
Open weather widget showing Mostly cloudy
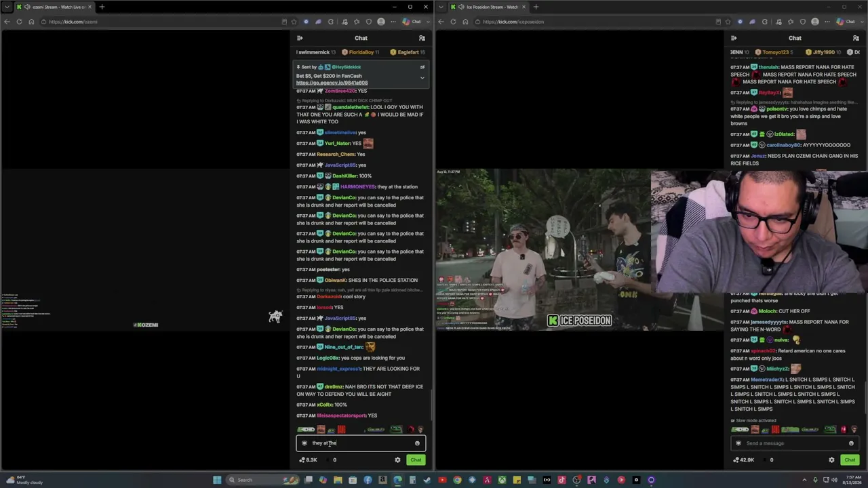coord(22,480)
